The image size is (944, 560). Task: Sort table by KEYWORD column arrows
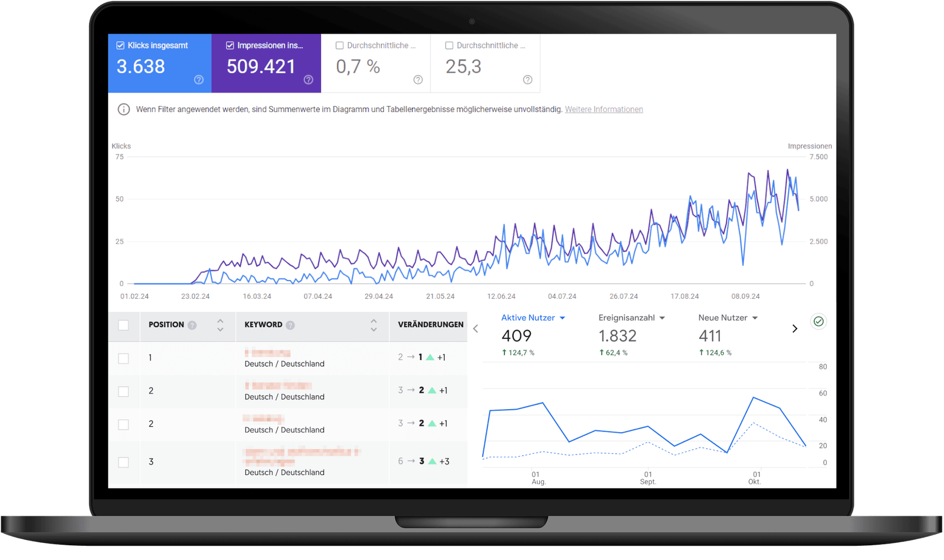pos(373,325)
